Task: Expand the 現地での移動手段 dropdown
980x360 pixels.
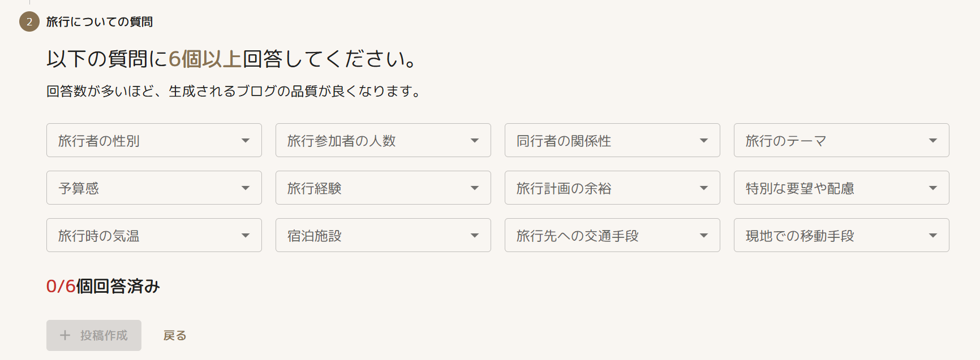Action: tap(841, 235)
